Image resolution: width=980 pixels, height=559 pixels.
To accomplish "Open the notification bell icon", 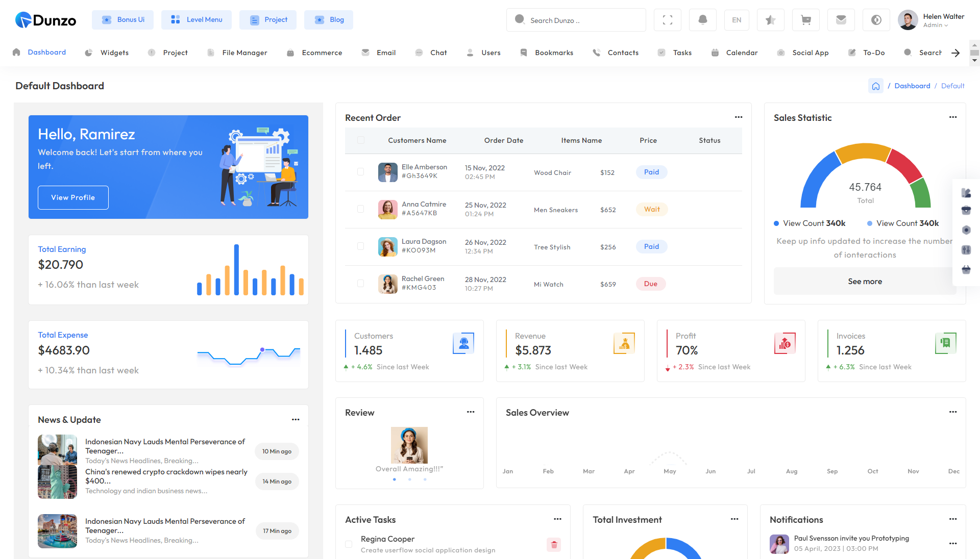I will 702,20.
